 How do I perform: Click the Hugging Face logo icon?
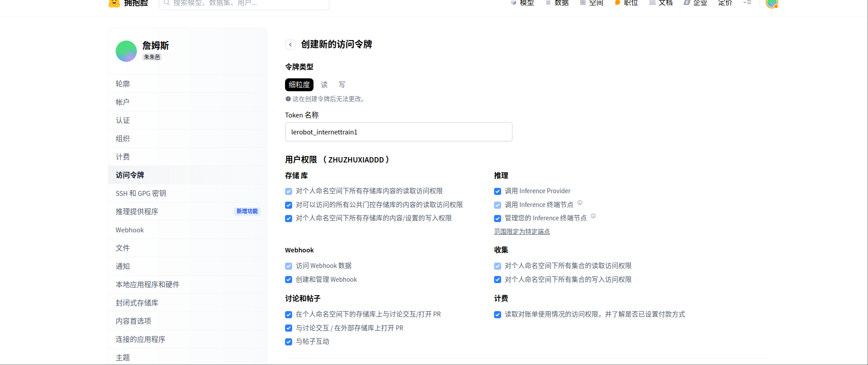pyautogui.click(x=114, y=4)
